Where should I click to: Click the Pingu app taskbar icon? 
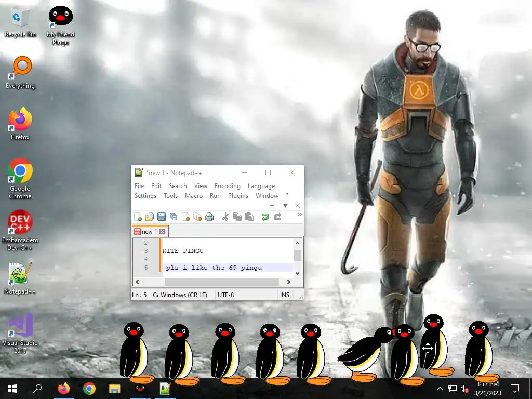[140, 389]
